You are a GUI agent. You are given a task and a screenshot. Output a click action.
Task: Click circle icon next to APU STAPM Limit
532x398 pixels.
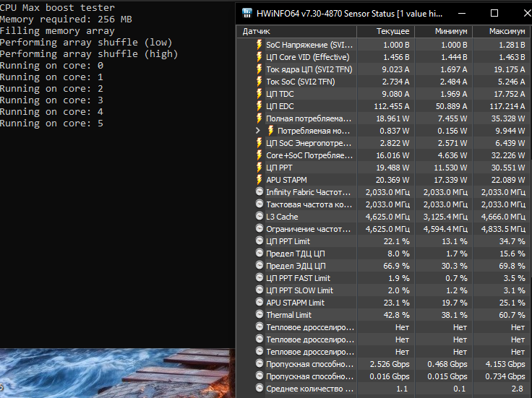pyautogui.click(x=259, y=303)
